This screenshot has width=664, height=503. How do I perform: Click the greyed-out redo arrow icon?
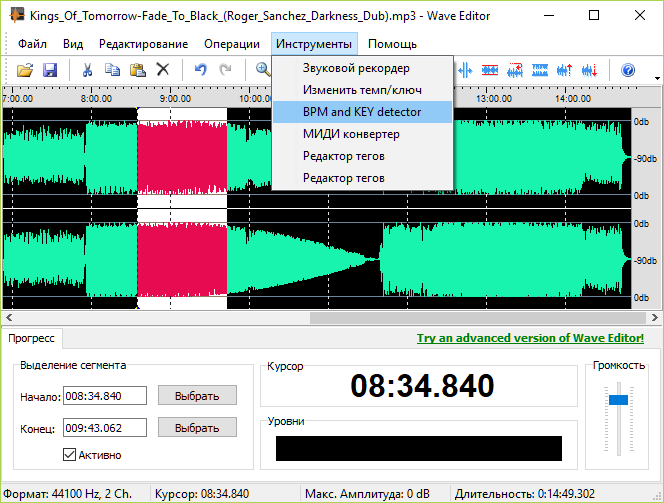[x=225, y=69]
